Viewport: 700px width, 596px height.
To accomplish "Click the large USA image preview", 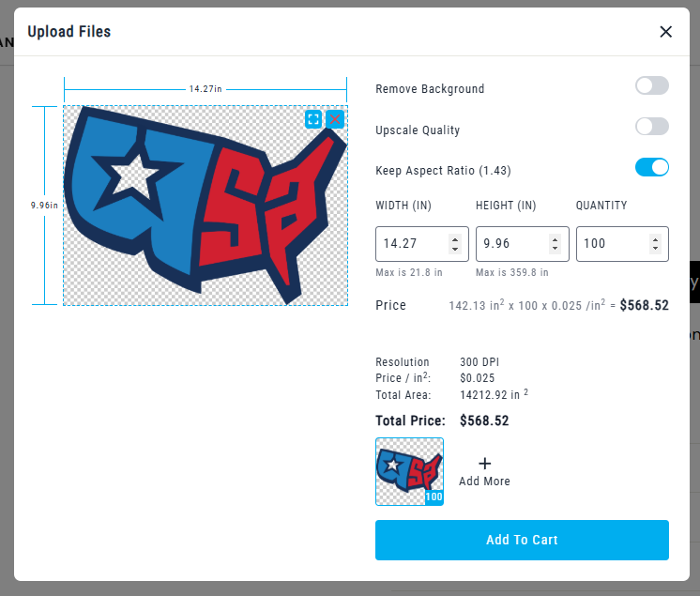I will tap(205, 206).
